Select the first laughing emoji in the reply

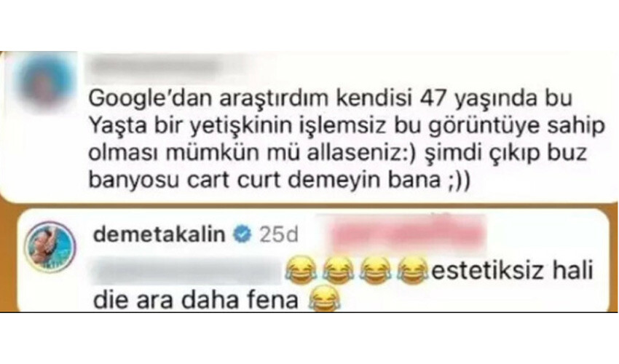pyautogui.click(x=301, y=270)
